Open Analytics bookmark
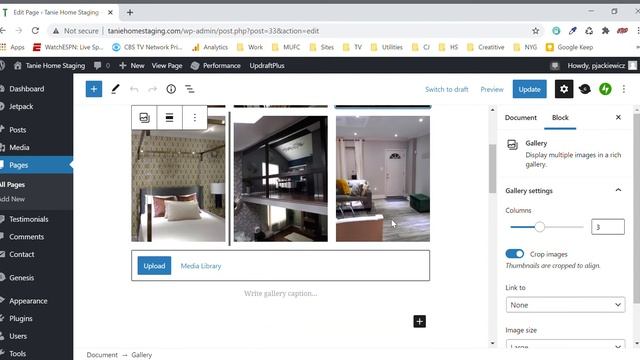Viewport: 640px width, 360px height. coord(210,47)
